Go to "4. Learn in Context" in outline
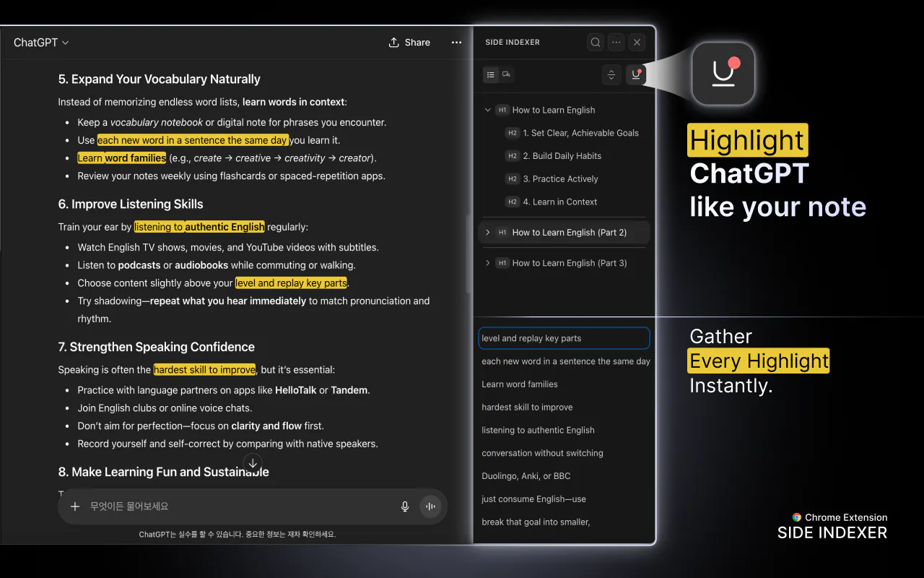 (x=559, y=202)
